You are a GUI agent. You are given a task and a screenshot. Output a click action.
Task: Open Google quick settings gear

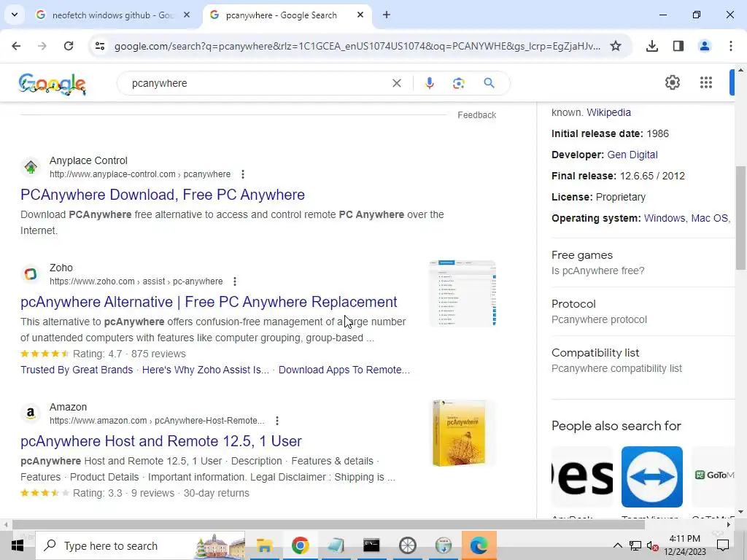tap(672, 82)
